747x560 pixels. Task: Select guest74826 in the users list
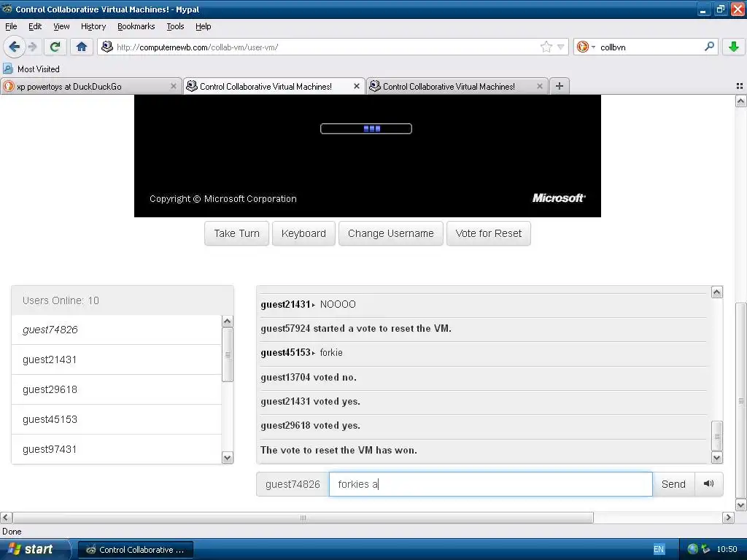[x=117, y=330]
